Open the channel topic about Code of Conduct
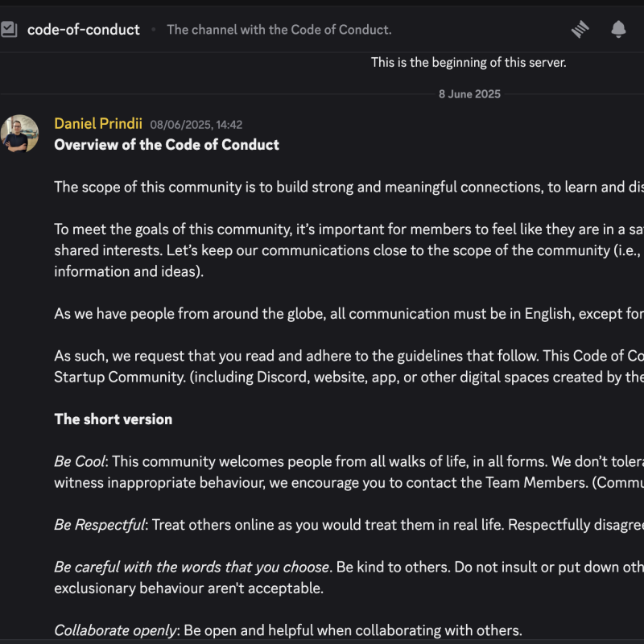Viewport: 644px width, 644px height. [x=279, y=30]
